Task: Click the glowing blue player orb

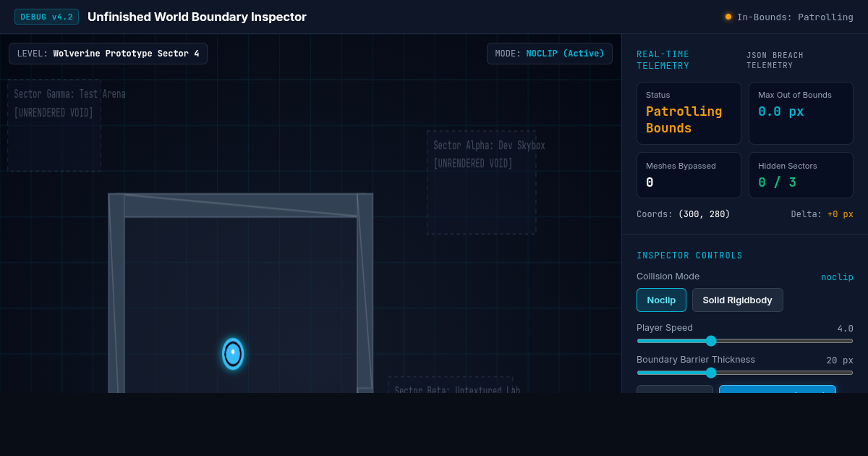Action: click(233, 353)
